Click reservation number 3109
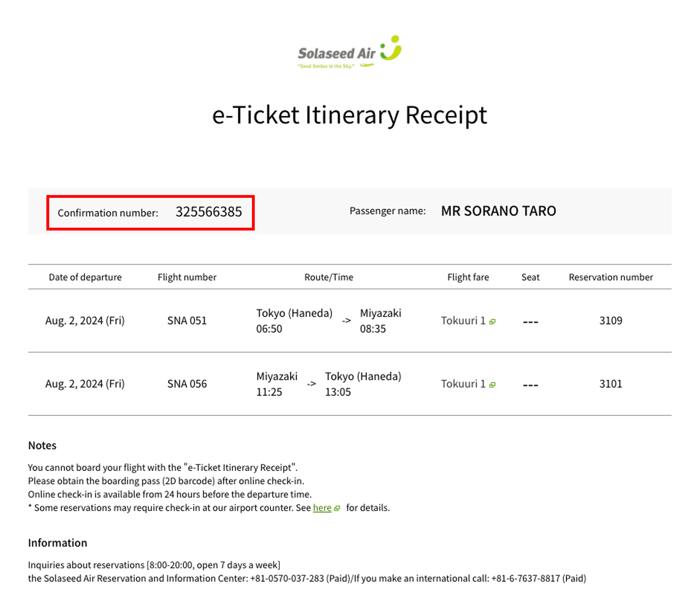The height and width of the screenshot is (603, 700). click(x=610, y=320)
